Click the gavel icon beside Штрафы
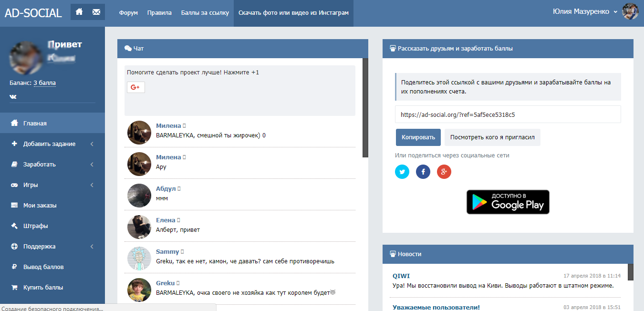The image size is (644, 311). [14, 226]
